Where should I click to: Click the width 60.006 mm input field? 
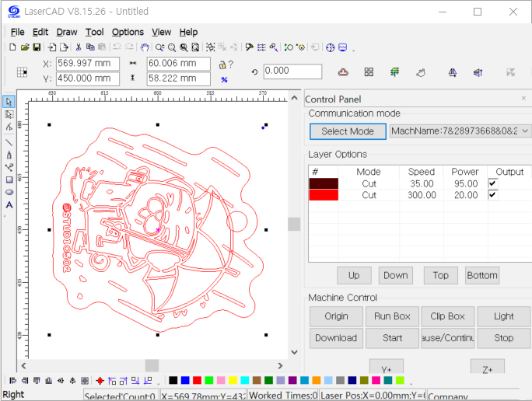pyautogui.click(x=178, y=64)
